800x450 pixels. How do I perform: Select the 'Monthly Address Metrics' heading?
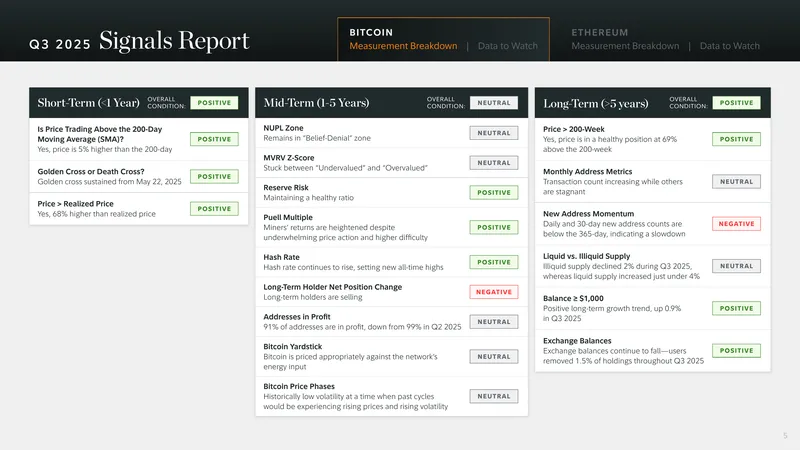tap(587, 171)
